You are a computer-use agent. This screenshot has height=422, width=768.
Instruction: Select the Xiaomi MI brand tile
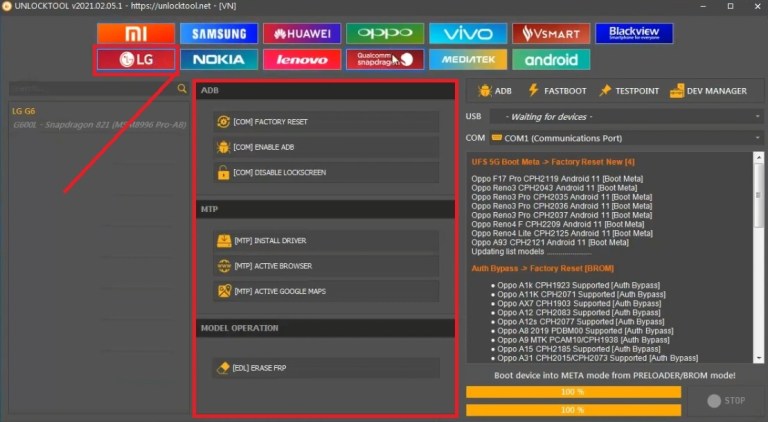point(136,33)
